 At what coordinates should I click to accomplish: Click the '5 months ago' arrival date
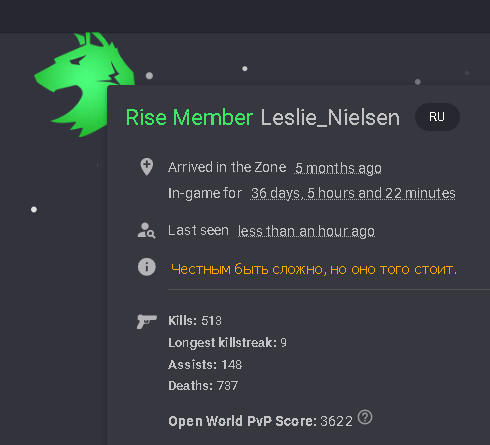[x=338, y=168]
